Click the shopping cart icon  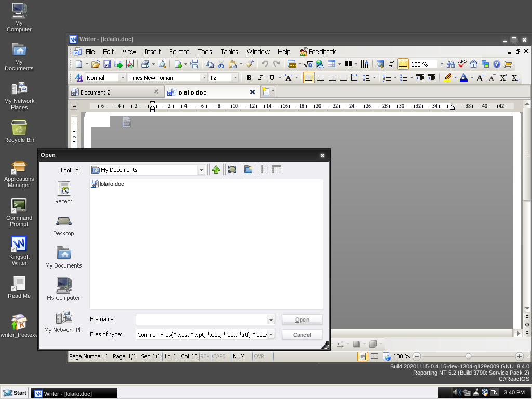tap(508, 64)
